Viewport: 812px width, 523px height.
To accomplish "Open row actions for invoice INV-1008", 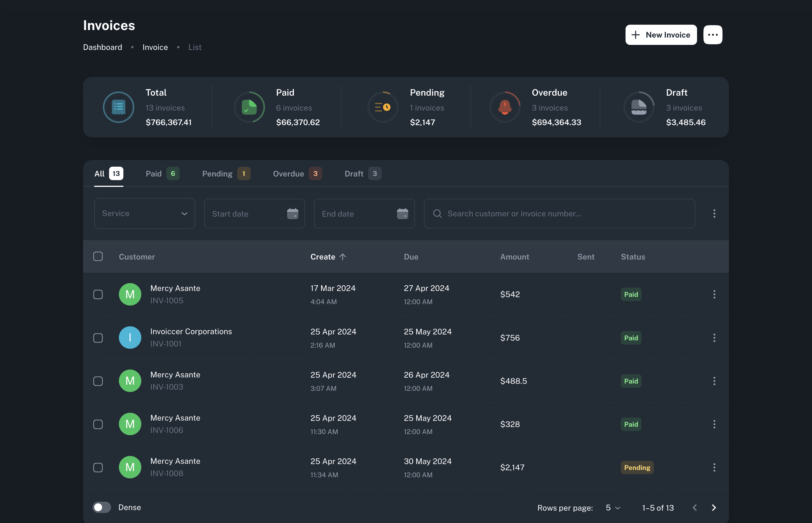I will (x=714, y=468).
